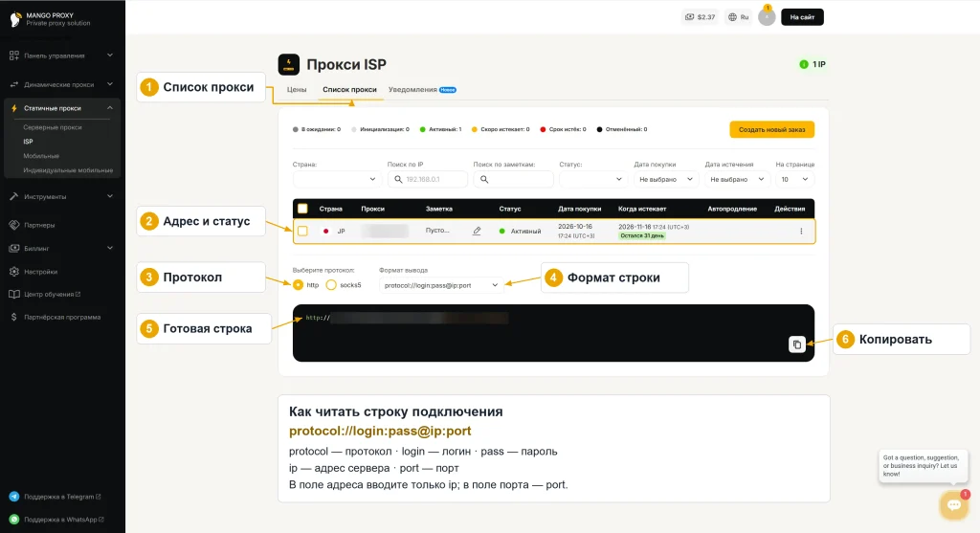The image size is (980, 533).
Task: Click the Партнеры tag icon
Action: coord(13,225)
